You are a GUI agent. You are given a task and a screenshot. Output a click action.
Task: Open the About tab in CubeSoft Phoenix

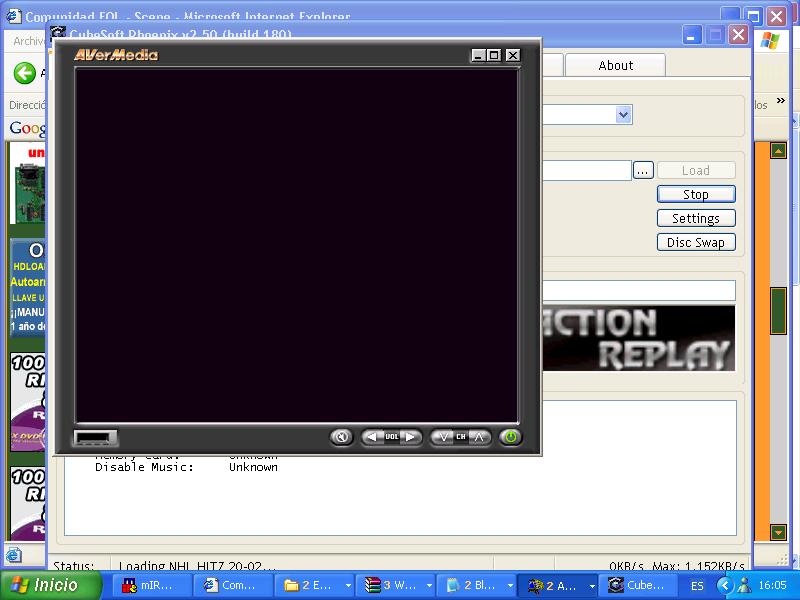pyautogui.click(x=615, y=65)
